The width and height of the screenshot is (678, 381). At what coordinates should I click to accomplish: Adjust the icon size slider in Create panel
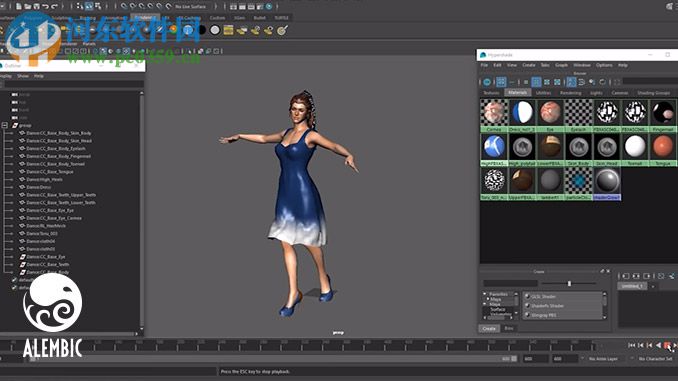pyautogui.click(x=569, y=283)
